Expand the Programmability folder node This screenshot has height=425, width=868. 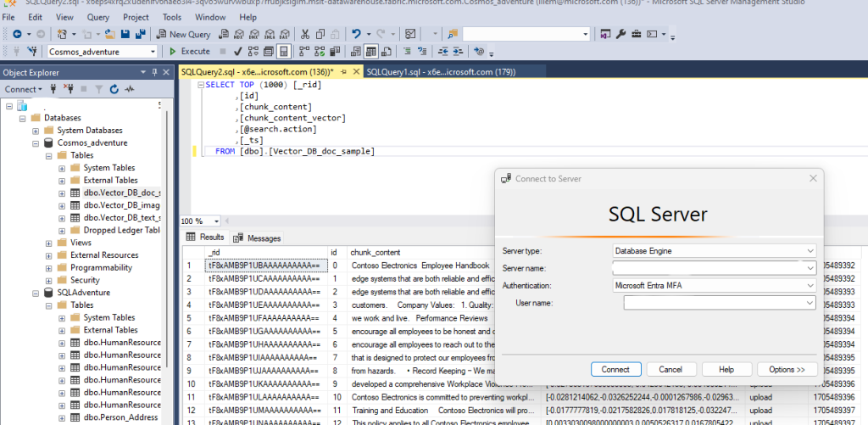(x=48, y=267)
